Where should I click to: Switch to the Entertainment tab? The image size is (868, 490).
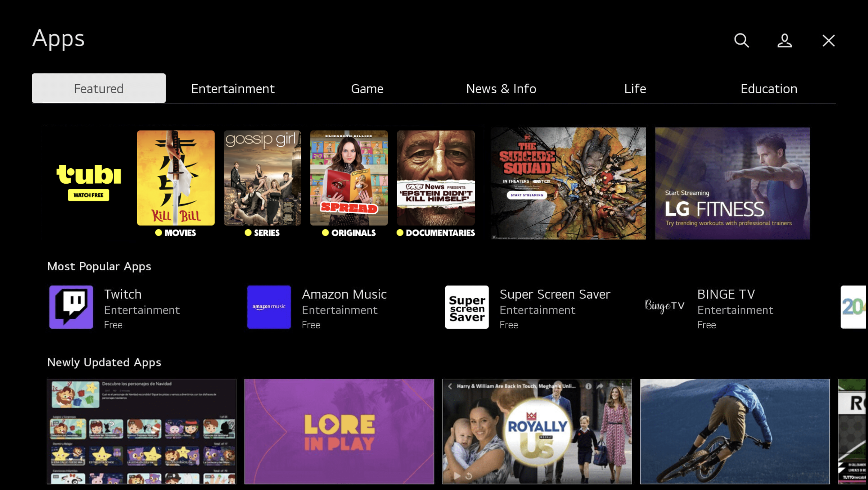click(x=233, y=88)
